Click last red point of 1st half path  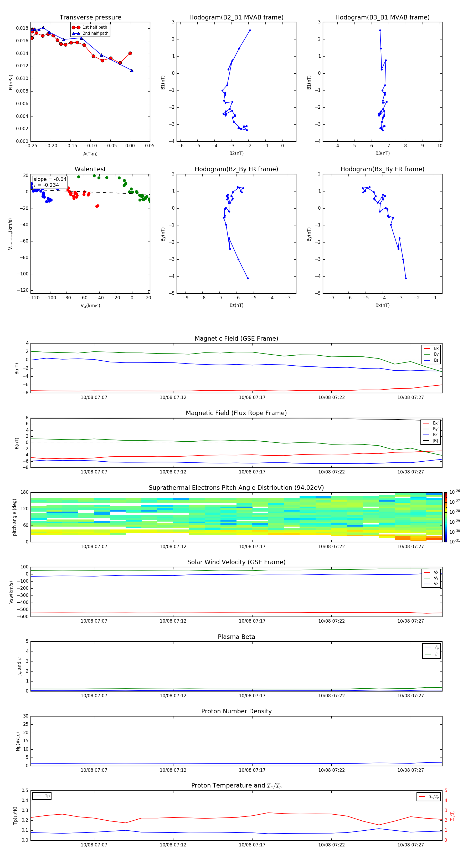pyautogui.click(x=130, y=53)
